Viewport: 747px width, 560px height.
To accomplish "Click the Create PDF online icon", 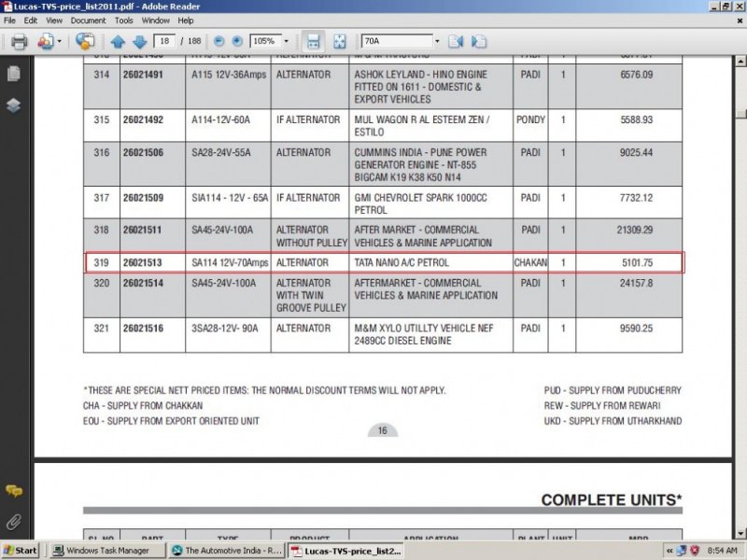I will pos(45,42).
